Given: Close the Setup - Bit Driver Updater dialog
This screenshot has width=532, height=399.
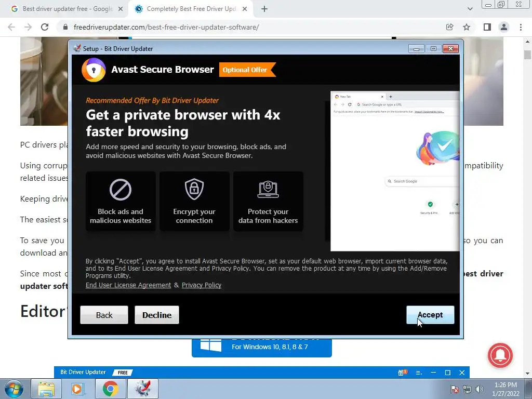Looking at the screenshot, I should click(450, 48).
